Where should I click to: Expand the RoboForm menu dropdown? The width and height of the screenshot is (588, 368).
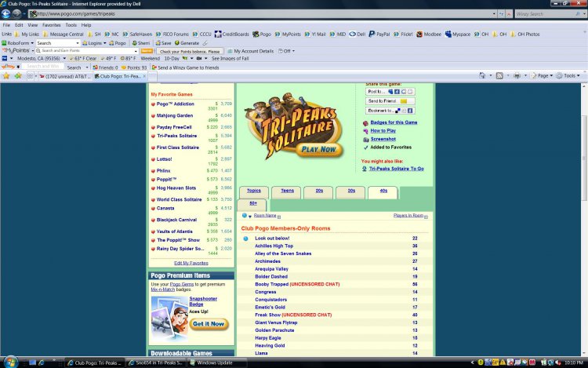click(32, 43)
